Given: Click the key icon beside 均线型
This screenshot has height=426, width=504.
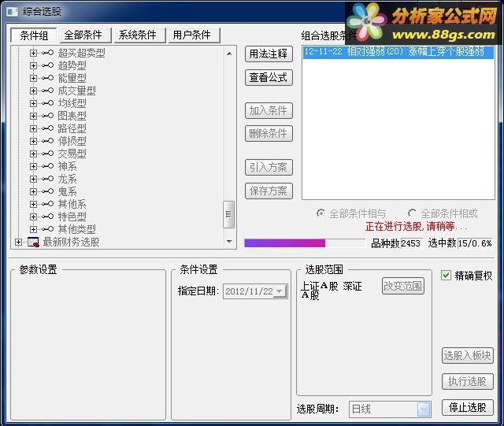Looking at the screenshot, I should [47, 103].
